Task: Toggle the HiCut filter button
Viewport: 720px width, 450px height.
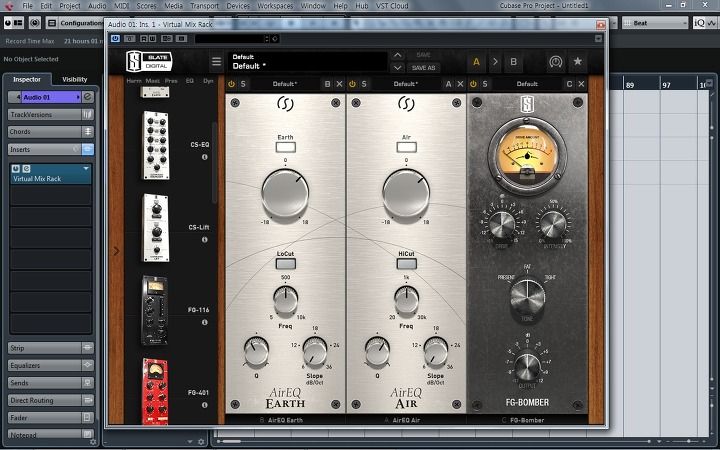Action: (x=406, y=264)
